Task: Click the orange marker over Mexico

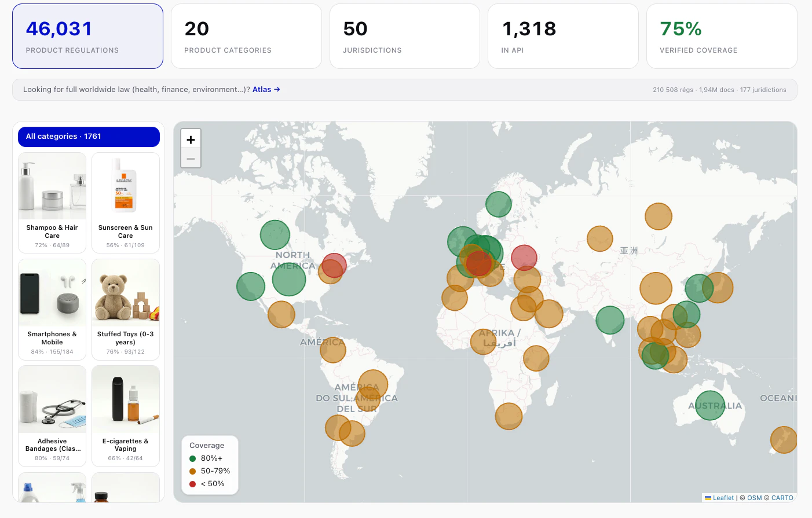Action: click(281, 314)
